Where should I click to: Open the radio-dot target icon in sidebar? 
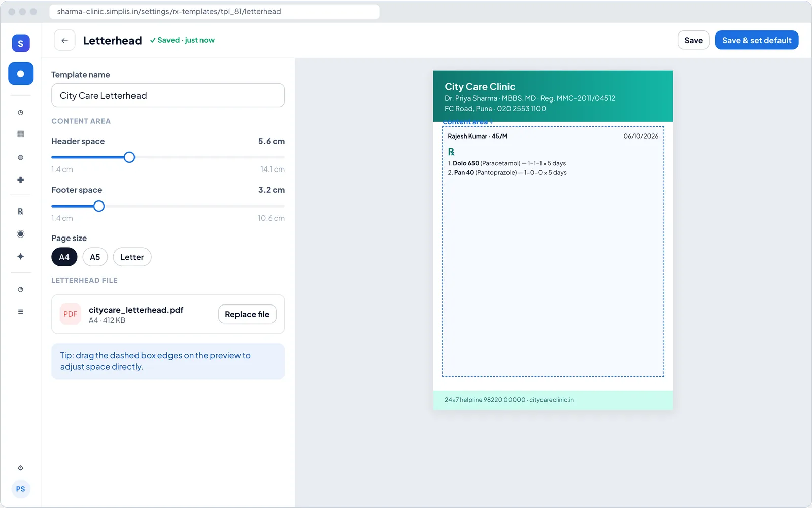coord(21,234)
